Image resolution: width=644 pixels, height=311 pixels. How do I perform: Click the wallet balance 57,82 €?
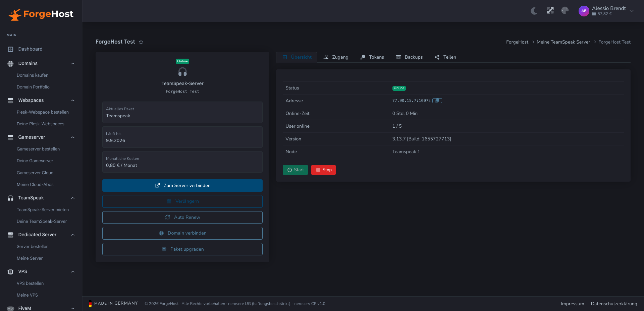(602, 14)
